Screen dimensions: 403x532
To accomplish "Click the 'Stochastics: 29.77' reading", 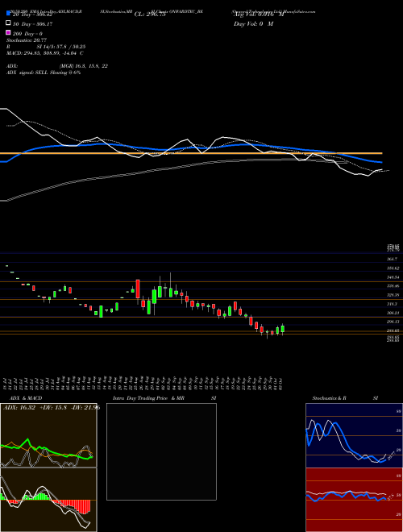I will pos(27,40).
